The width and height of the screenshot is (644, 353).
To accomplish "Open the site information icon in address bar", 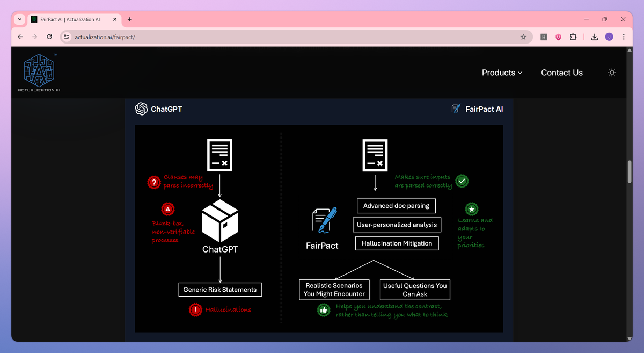I will (x=67, y=37).
